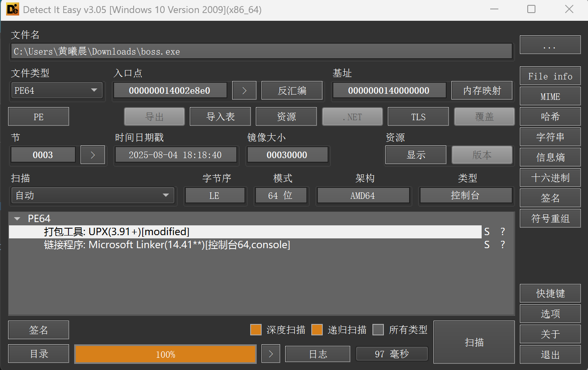Click the disabled 导出 export button
Viewport: 588px width, 370px height.
coord(154,117)
